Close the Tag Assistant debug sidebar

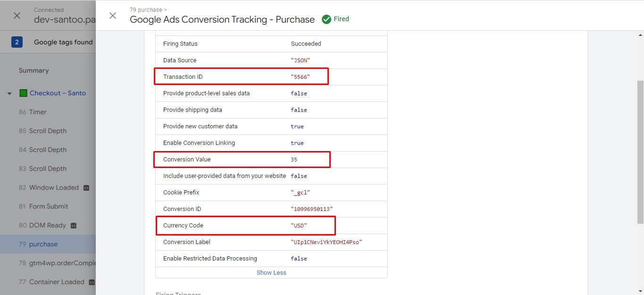tap(17, 16)
